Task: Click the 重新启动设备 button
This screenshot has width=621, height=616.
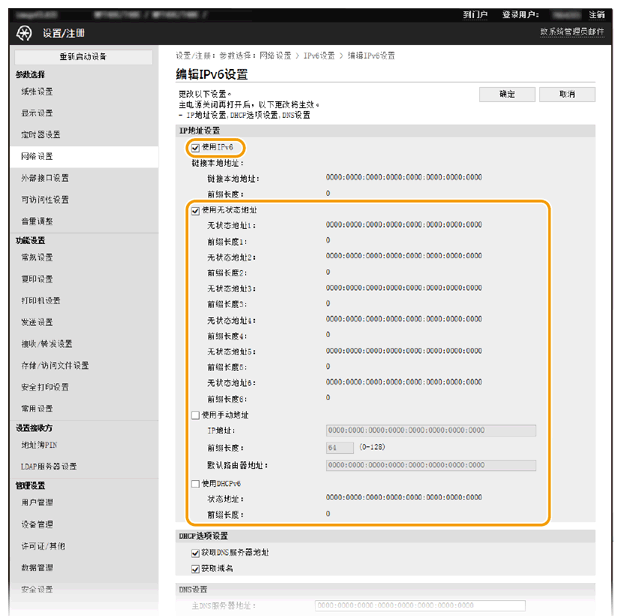Action: coord(83,57)
